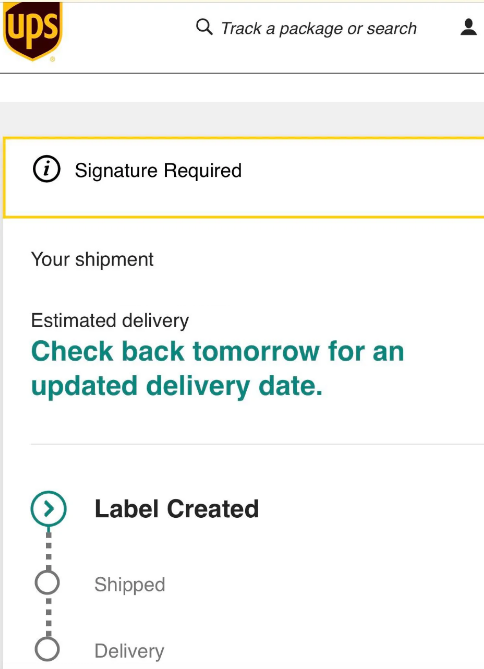Click the Signature Required info icon
The width and height of the screenshot is (484, 669).
[47, 169]
